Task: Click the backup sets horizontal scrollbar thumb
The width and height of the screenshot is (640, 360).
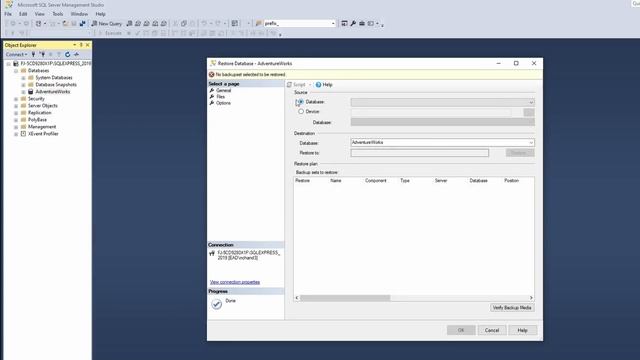Action: [345, 298]
